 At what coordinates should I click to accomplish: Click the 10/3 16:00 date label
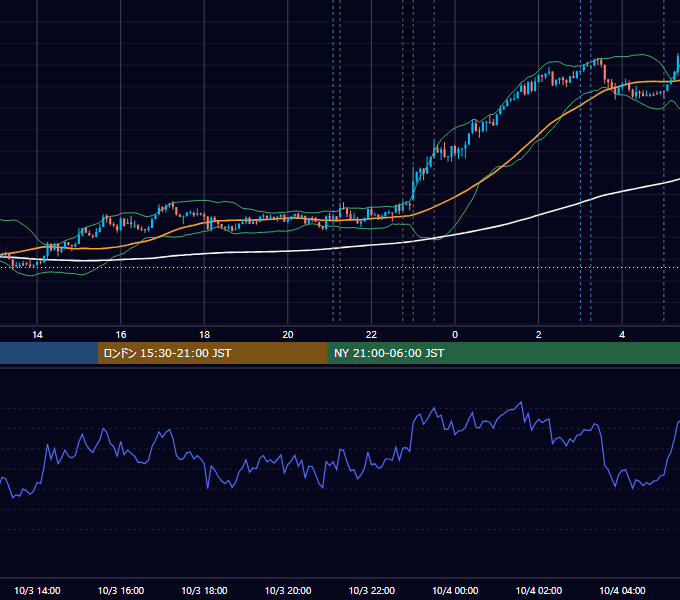[x=121, y=590]
